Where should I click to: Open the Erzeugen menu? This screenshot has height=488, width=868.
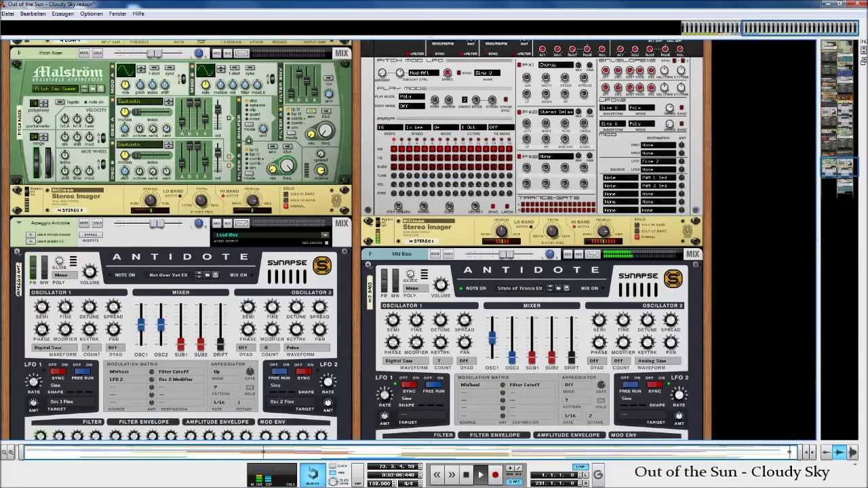63,14
